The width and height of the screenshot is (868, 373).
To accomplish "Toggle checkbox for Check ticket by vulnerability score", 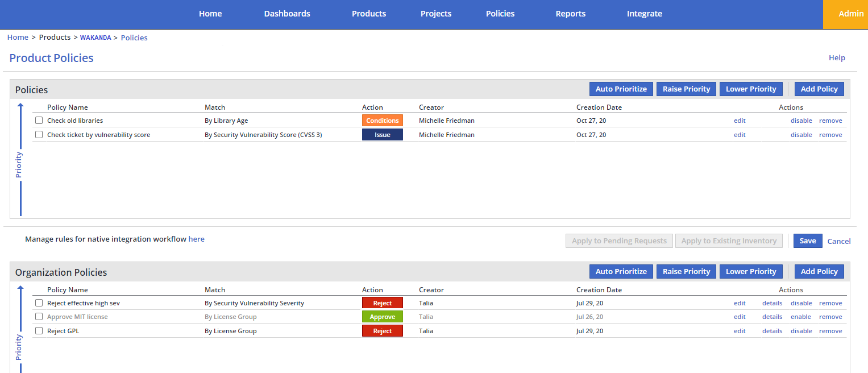I will [x=39, y=135].
